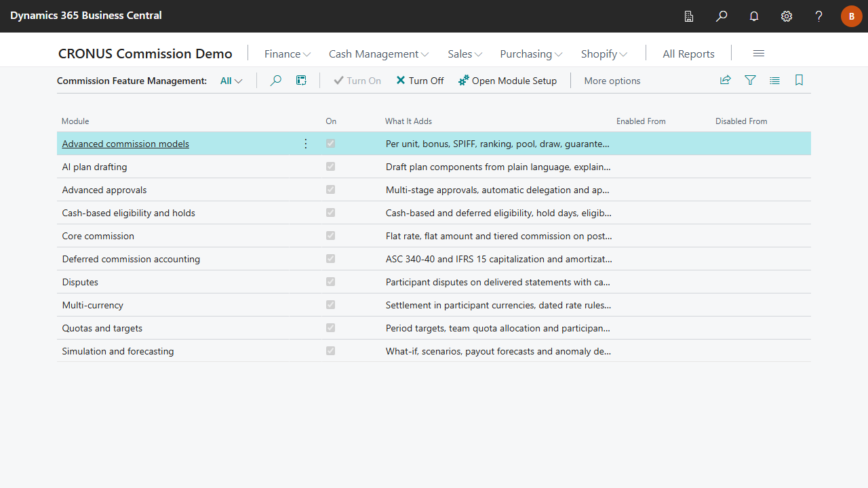The width and height of the screenshot is (868, 488).
Task: Show More options
Action: [x=612, y=81]
